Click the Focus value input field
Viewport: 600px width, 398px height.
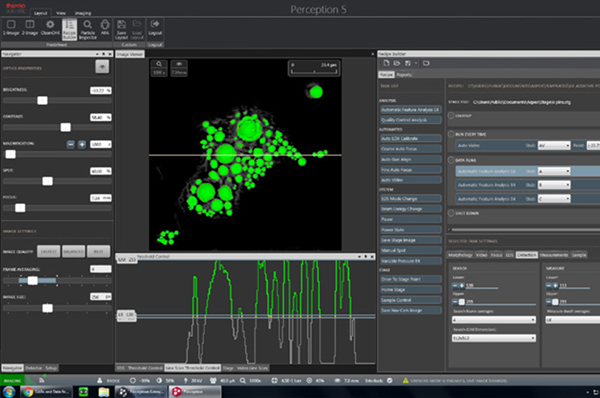101,198
